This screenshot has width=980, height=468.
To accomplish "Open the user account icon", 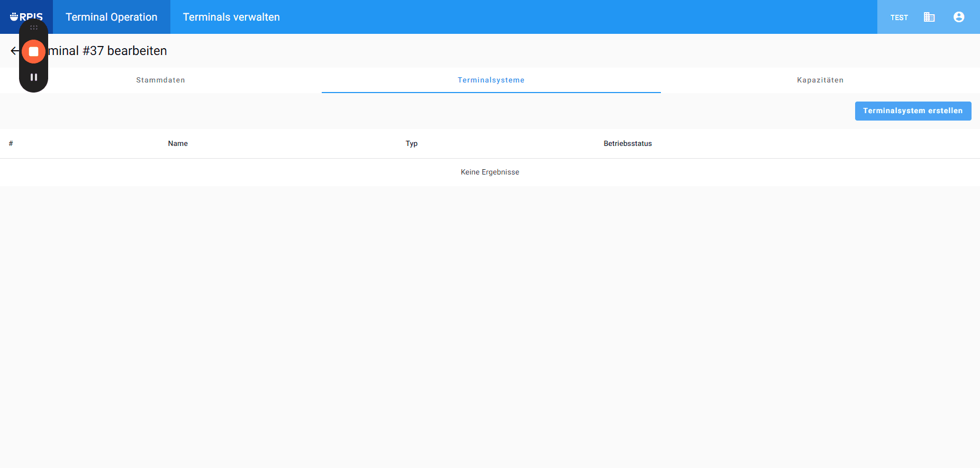I will point(959,17).
